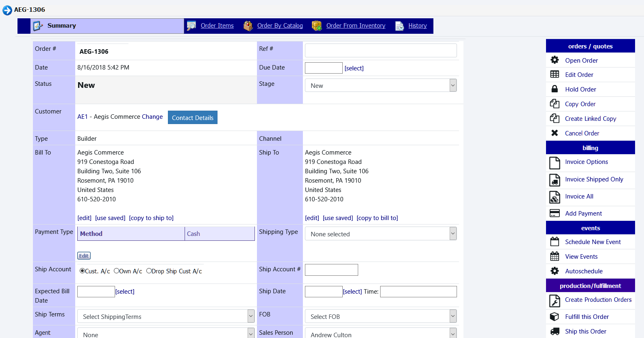Open the History tab
The width and height of the screenshot is (644, 338).
[x=417, y=26]
